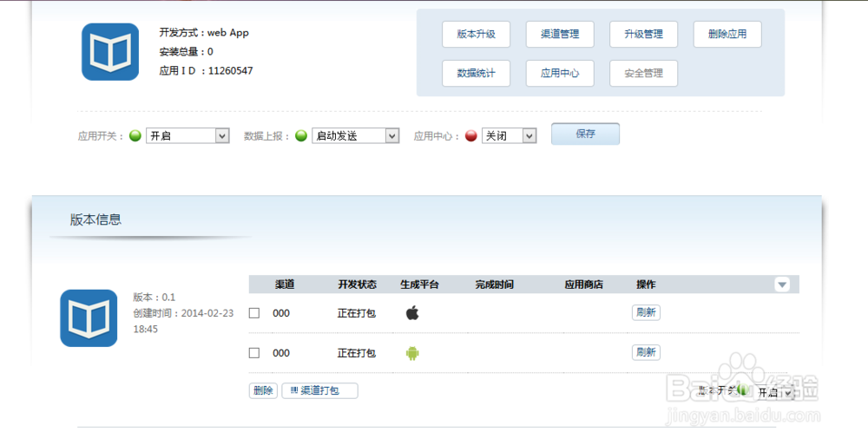Viewport: 868px width, 445px height.
Task: Click 刷新 for the Android row
Action: [646, 353]
